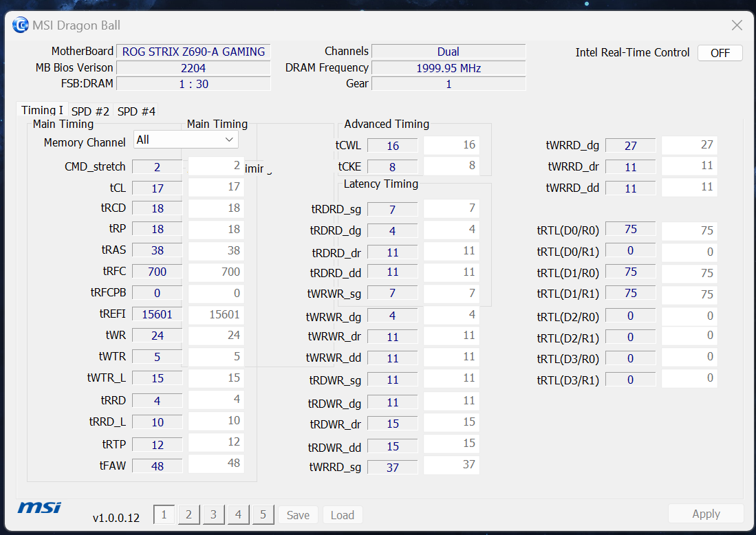
Task: Switch to the SPD #2 tab
Action: click(x=90, y=111)
